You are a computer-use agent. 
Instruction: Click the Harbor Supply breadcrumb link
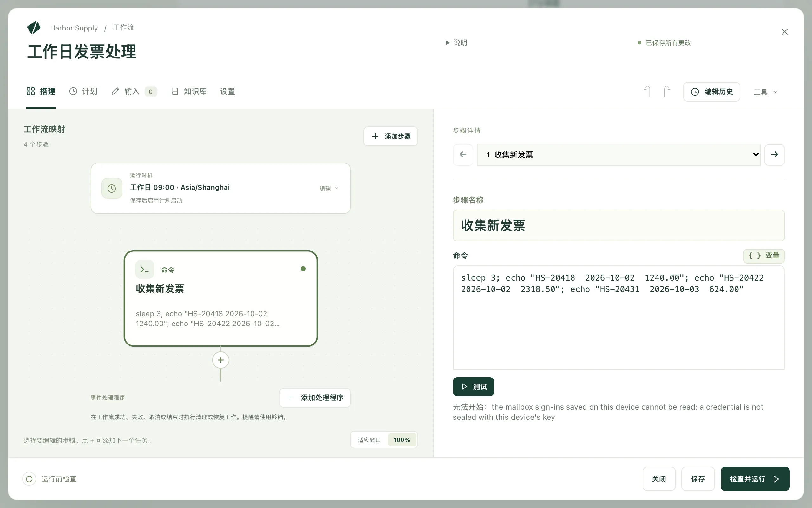click(x=74, y=28)
